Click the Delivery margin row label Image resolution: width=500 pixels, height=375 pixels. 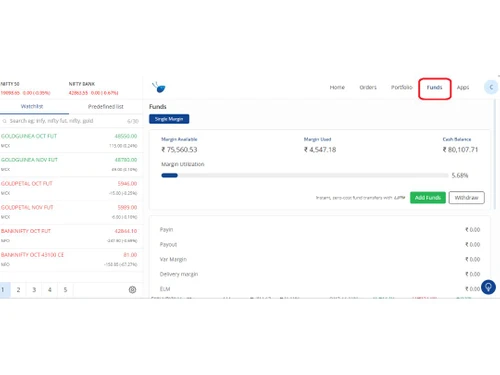click(179, 274)
